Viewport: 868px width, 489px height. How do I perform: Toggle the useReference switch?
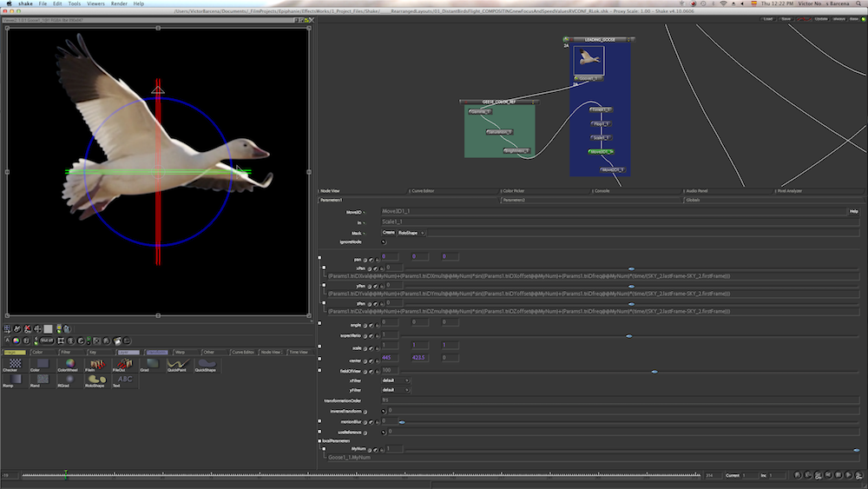tap(385, 431)
